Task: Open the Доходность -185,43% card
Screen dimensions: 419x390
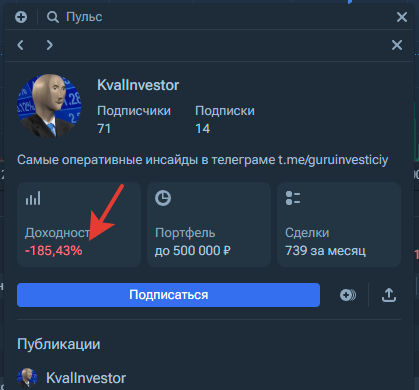Action: click(x=79, y=224)
